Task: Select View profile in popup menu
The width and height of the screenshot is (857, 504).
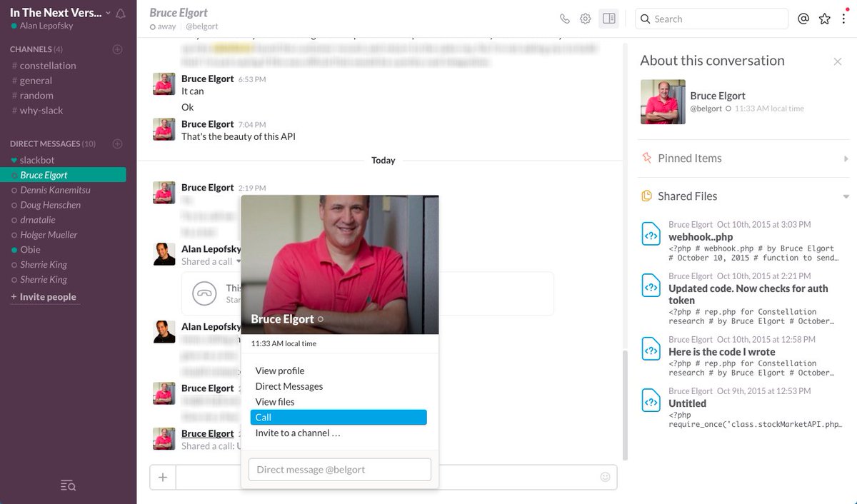Action: tap(280, 371)
